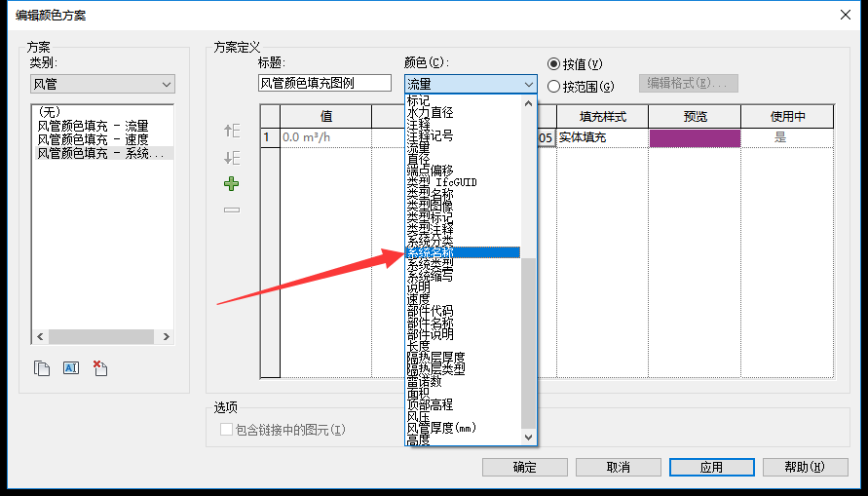Click 应用 button
The image size is (868, 496).
(x=712, y=467)
